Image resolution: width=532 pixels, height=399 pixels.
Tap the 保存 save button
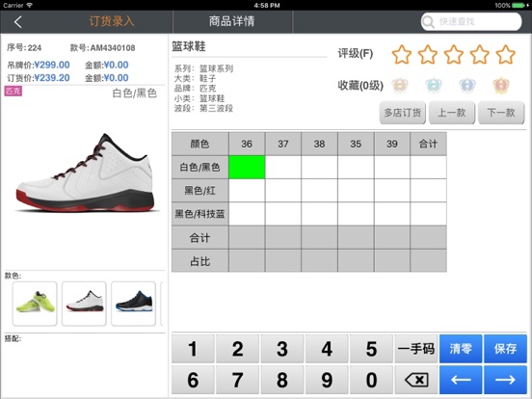505,349
